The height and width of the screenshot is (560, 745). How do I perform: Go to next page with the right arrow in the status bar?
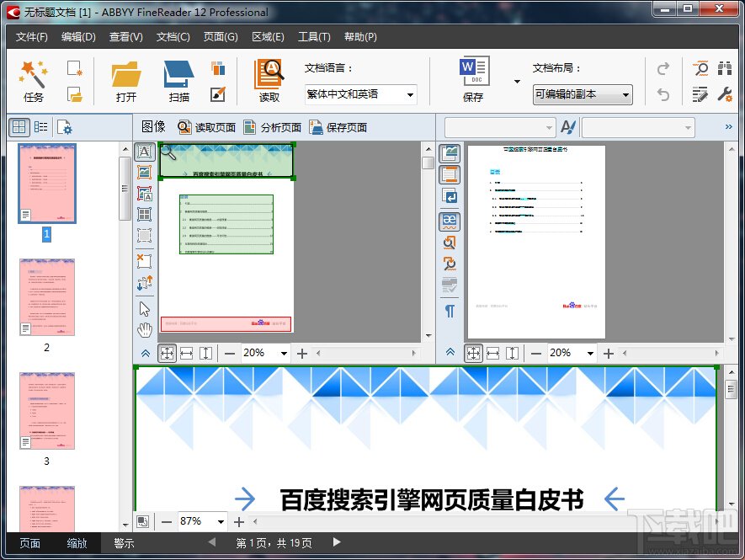pyautogui.click(x=337, y=542)
